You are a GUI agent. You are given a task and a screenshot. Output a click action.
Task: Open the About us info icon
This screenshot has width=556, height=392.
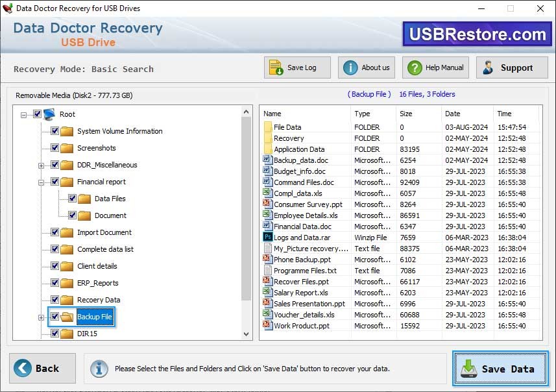[x=349, y=67]
